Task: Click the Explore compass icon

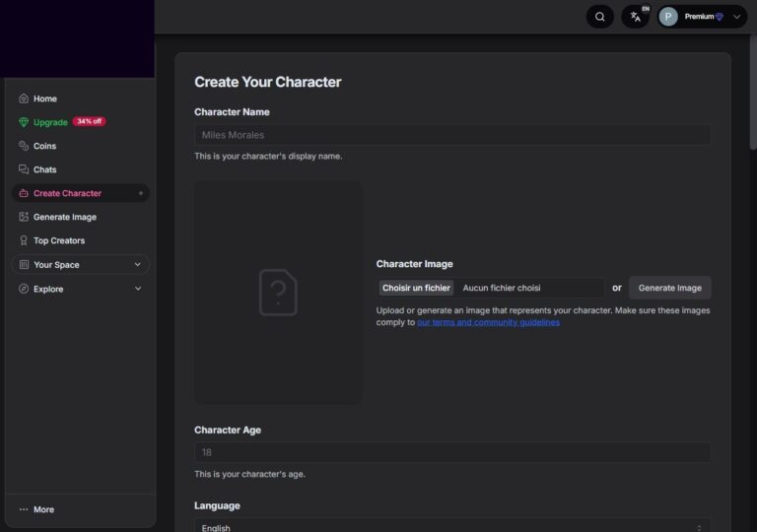Action: [x=24, y=289]
